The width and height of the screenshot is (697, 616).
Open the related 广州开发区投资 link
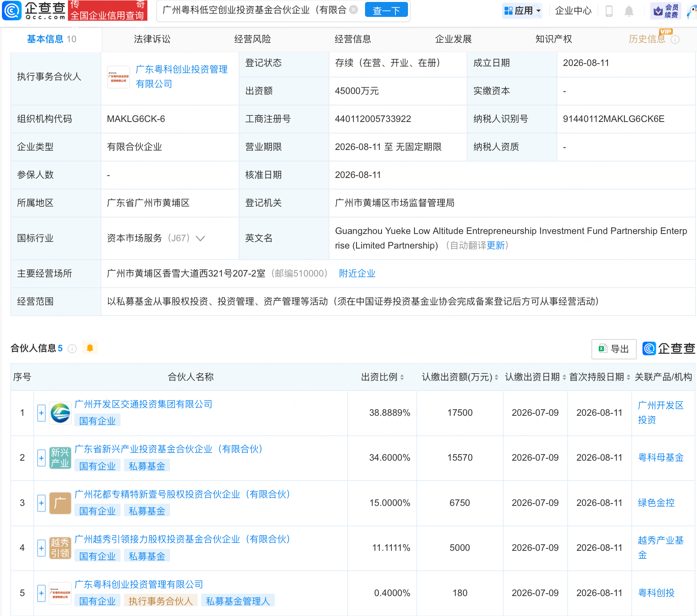[661, 413]
